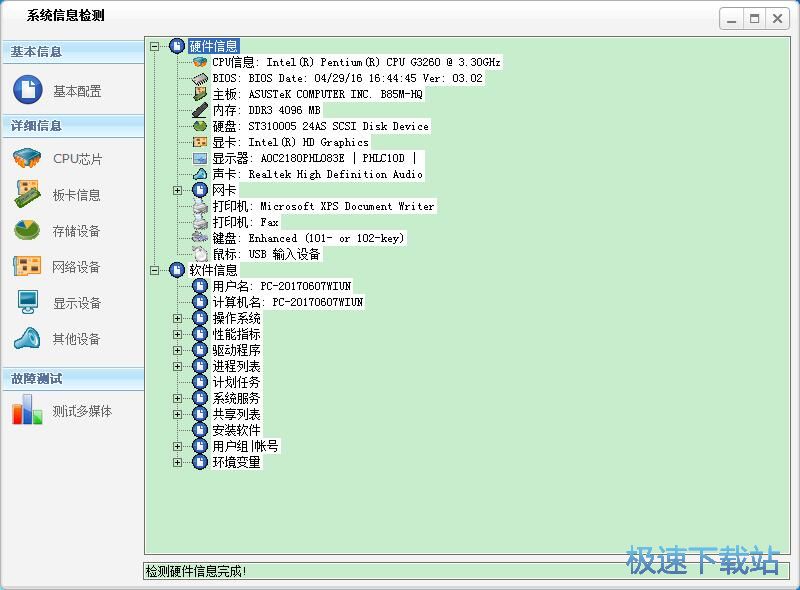Select the 键盘 Enhanced 101- or 102-key row
Image resolution: width=800 pixels, height=590 pixels.
point(308,238)
